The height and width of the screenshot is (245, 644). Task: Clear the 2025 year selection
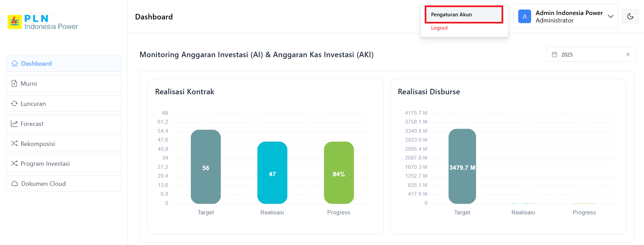click(628, 55)
